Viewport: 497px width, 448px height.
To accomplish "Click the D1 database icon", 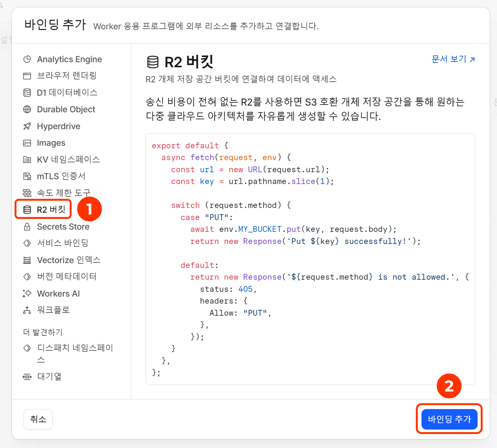I will (x=27, y=93).
